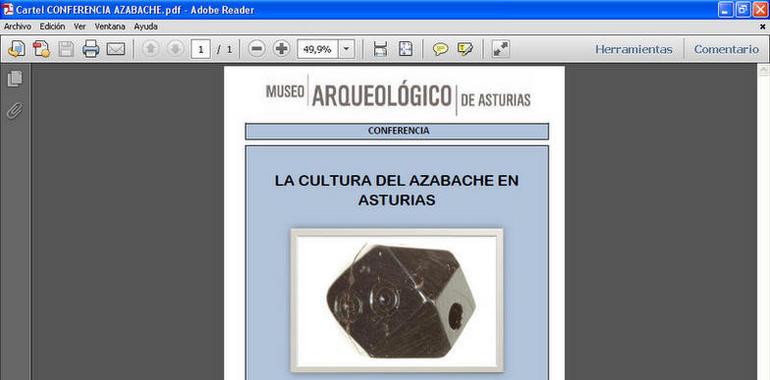Image resolution: width=770 pixels, height=380 pixels.
Task: Enable scrolling fit-width mode icon
Action: (x=381, y=49)
